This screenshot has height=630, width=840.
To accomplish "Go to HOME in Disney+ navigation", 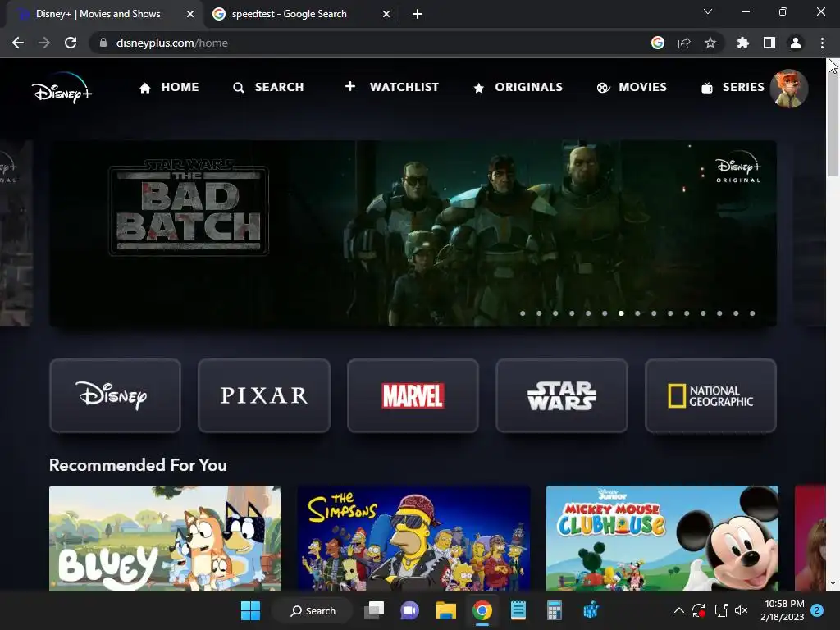I will tap(169, 87).
